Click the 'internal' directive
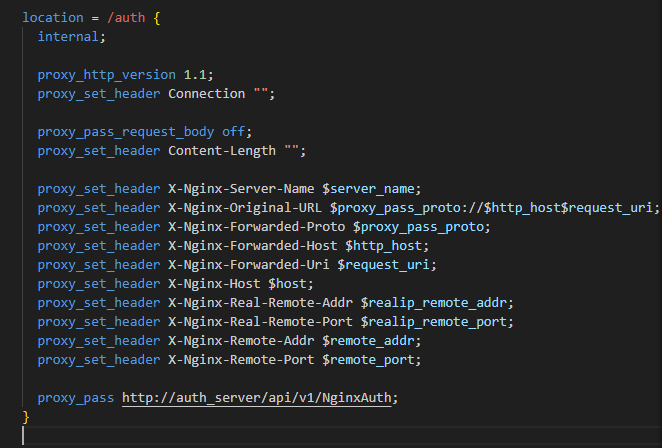The image size is (662, 448). (68, 37)
